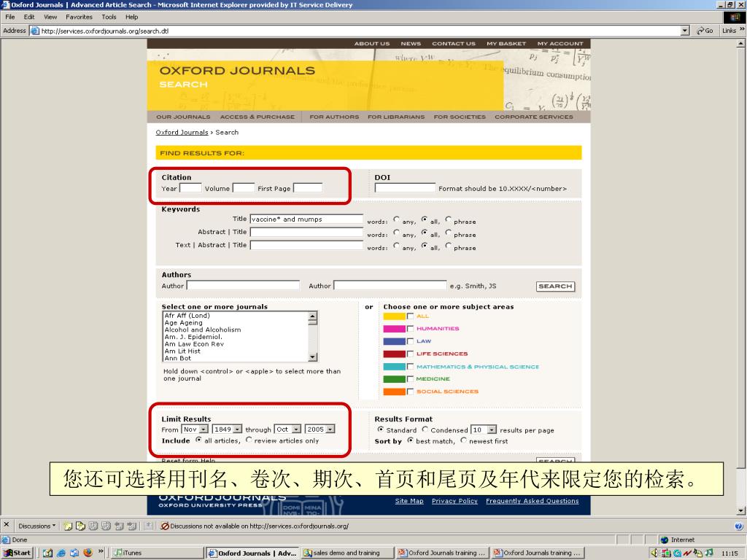Expand the quick launch overflow chevron
The width and height of the screenshot is (747, 560).
pos(101,551)
